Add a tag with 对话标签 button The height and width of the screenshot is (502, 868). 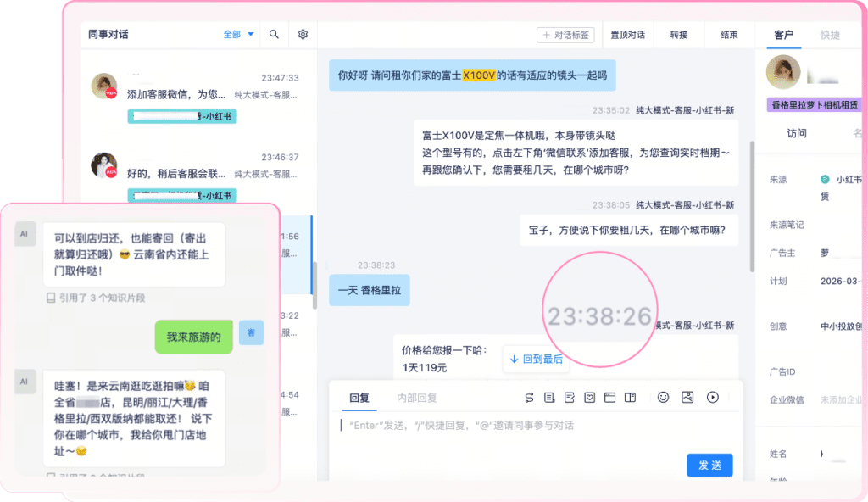click(x=566, y=35)
